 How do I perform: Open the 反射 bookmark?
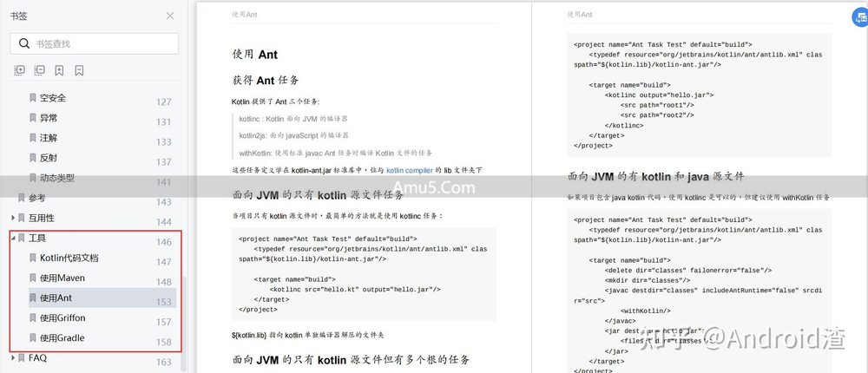pos(48,158)
